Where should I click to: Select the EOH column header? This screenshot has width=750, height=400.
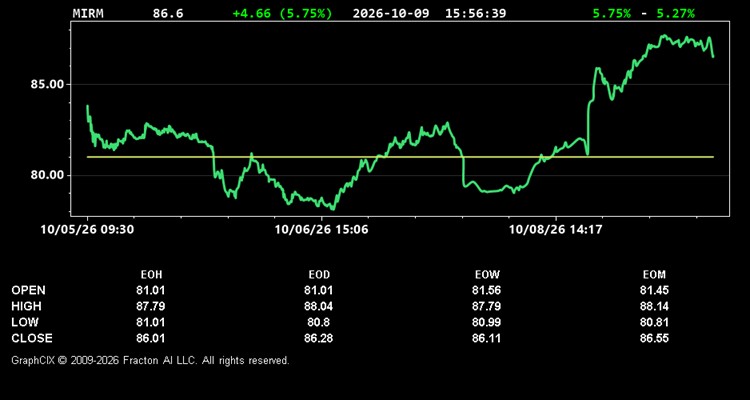tap(151, 275)
